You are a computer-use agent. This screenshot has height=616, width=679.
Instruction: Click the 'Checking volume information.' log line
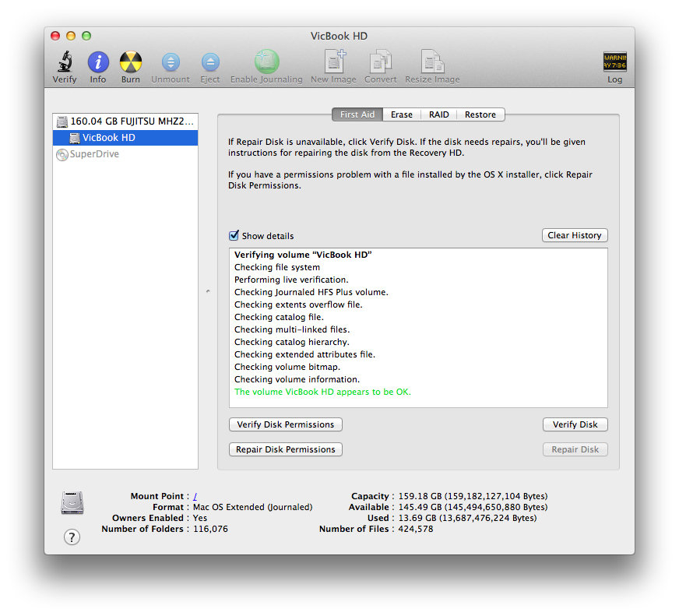click(x=297, y=379)
